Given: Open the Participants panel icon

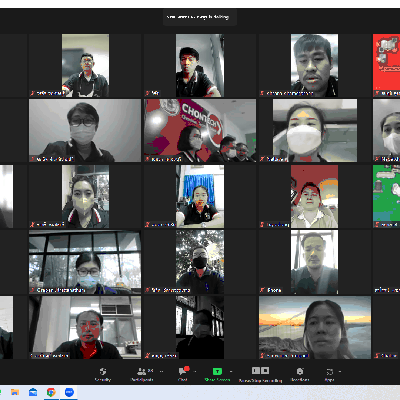Looking at the screenshot, I should (x=142, y=371).
